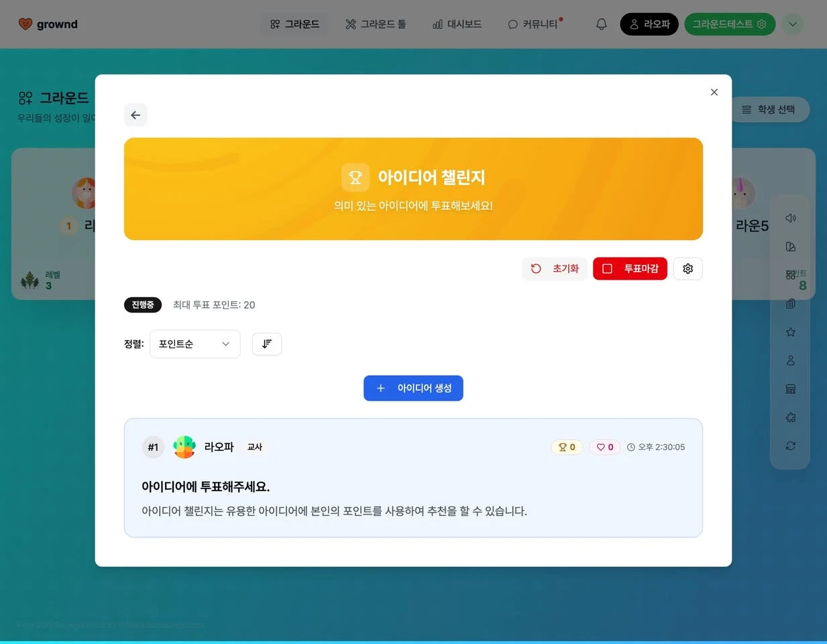The image size is (827, 644).
Task: Switch to the 대시보드 tab
Action: coord(457,24)
